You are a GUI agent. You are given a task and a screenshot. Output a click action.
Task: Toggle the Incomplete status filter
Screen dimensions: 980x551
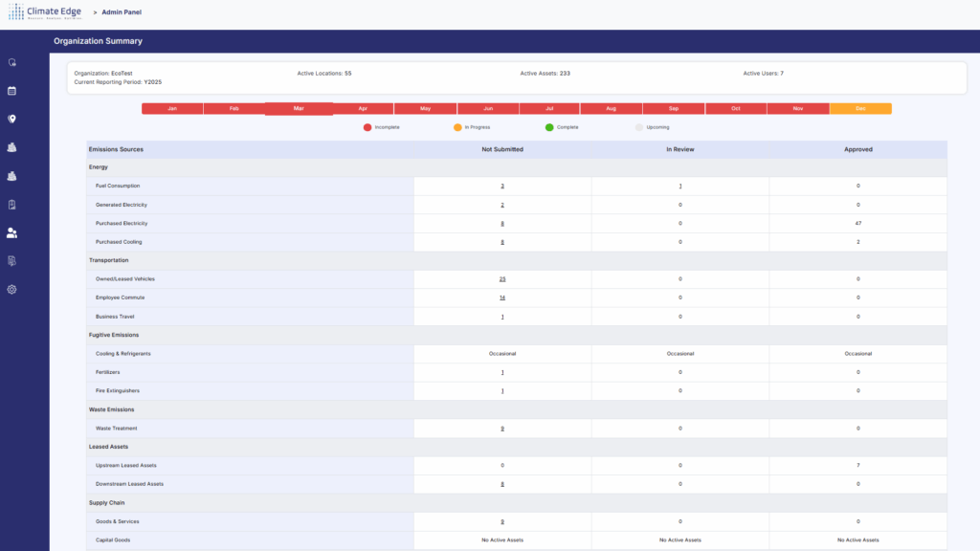[x=381, y=126]
